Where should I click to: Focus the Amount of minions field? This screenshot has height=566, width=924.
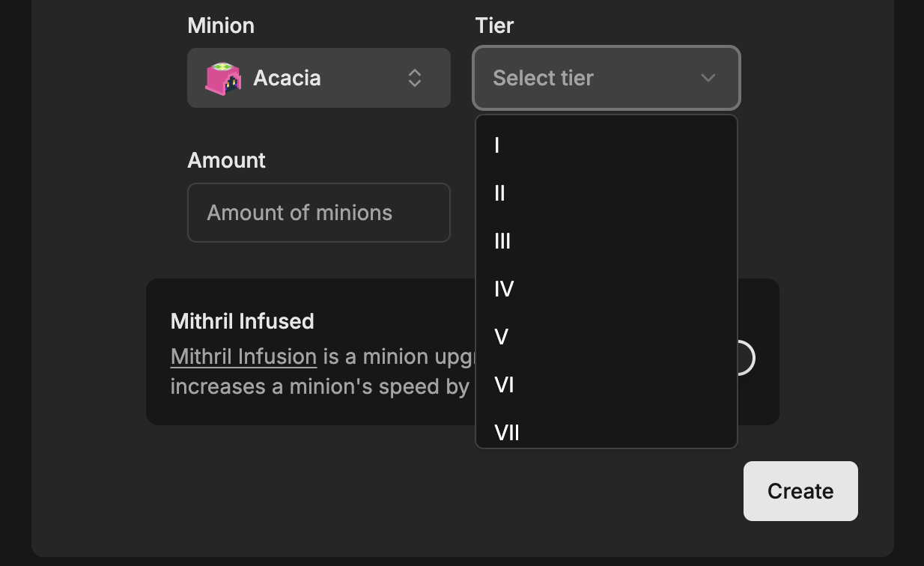click(x=318, y=213)
